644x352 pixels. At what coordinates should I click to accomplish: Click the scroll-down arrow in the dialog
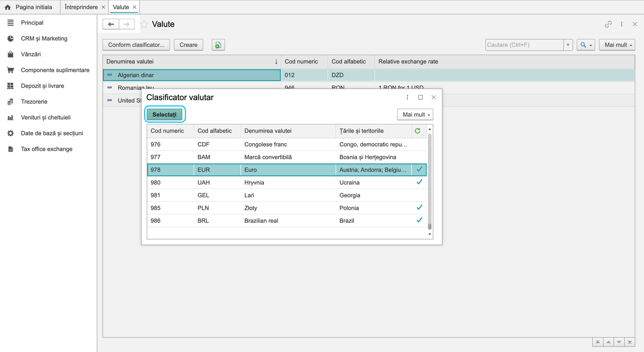[x=430, y=234]
